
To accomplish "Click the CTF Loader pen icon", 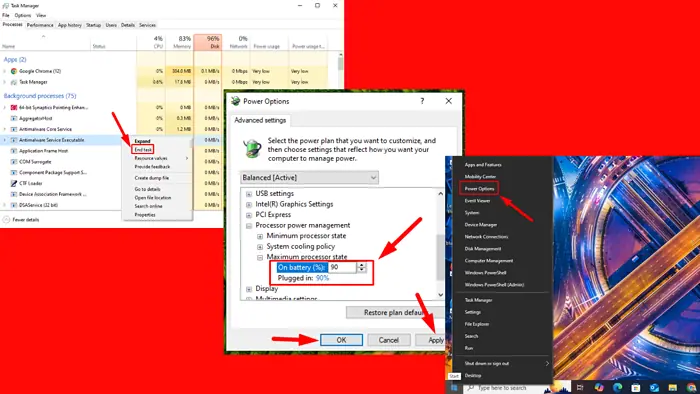I will (x=14, y=183).
